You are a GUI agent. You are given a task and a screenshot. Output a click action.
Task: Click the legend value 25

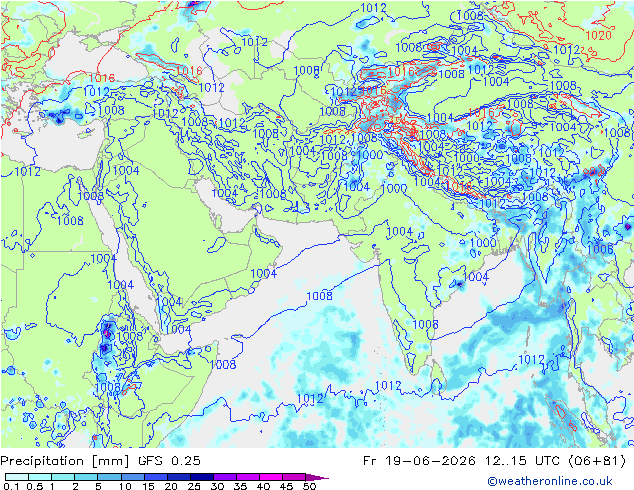click(194, 486)
